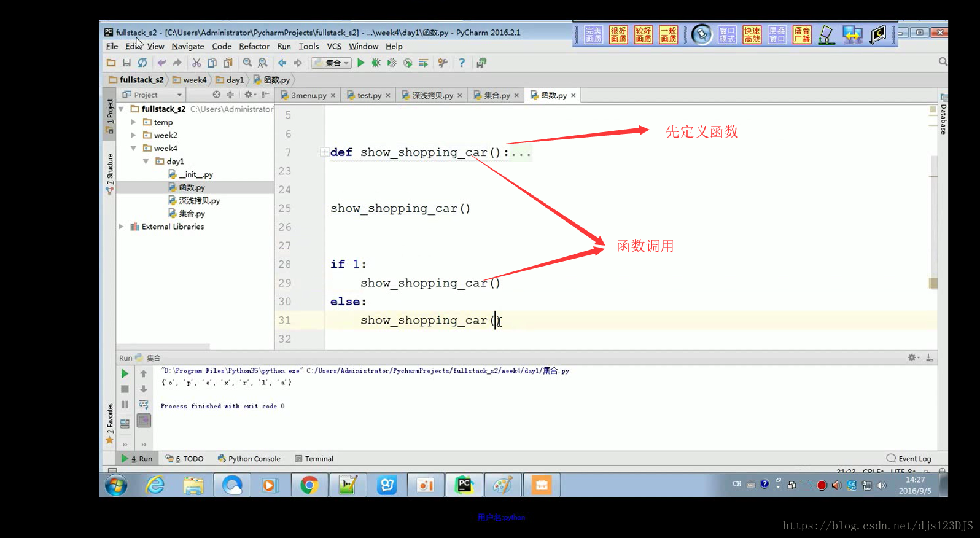Click day1 in the breadcrumb bar
Viewport: 980px width, 538px height.
coord(230,80)
